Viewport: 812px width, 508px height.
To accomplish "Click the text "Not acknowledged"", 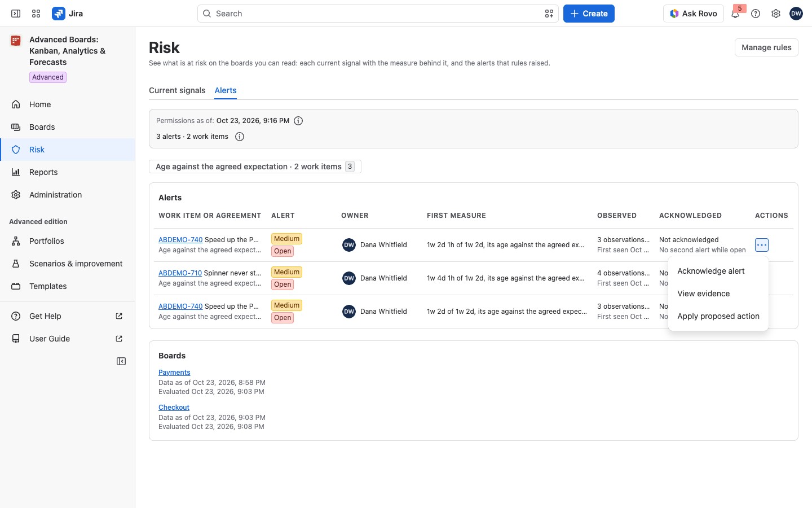I will tap(689, 240).
